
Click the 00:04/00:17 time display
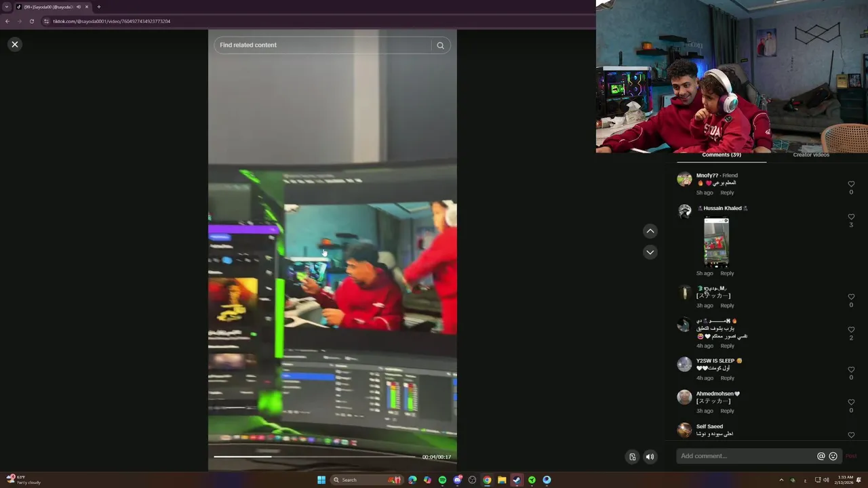[436, 457]
